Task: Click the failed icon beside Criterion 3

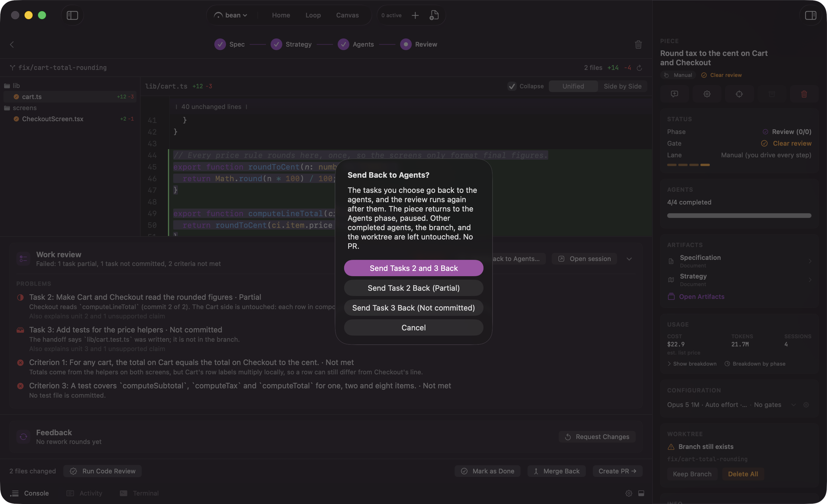Action: click(x=20, y=386)
